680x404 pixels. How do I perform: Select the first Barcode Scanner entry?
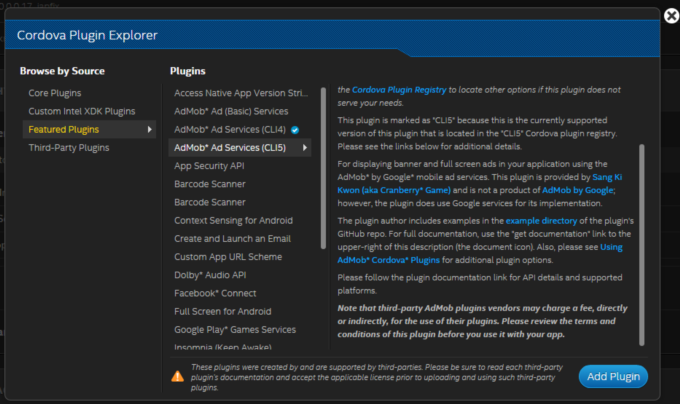point(209,184)
